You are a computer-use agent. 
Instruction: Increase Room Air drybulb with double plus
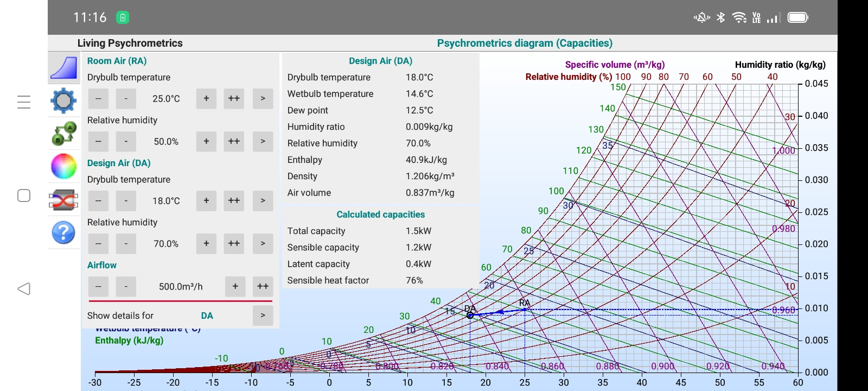[234, 98]
